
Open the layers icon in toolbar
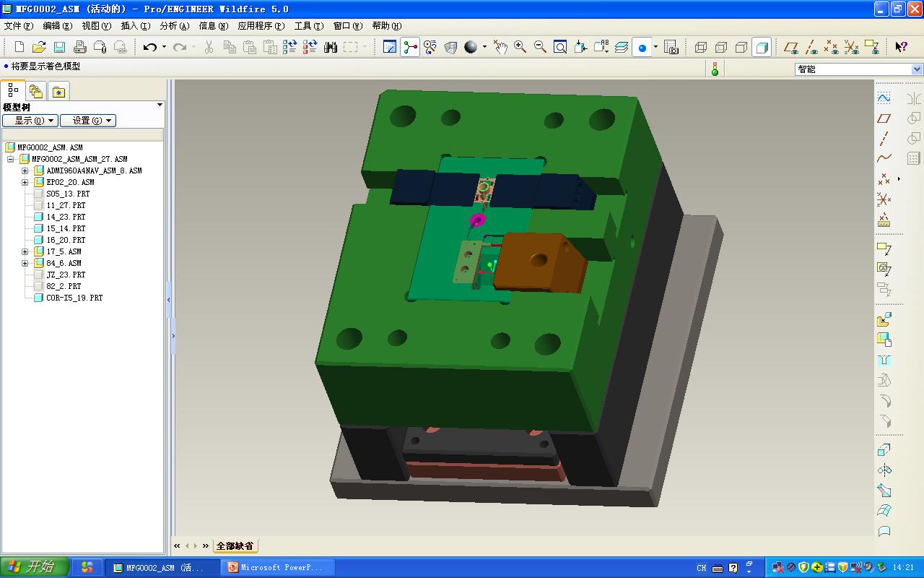click(x=622, y=47)
